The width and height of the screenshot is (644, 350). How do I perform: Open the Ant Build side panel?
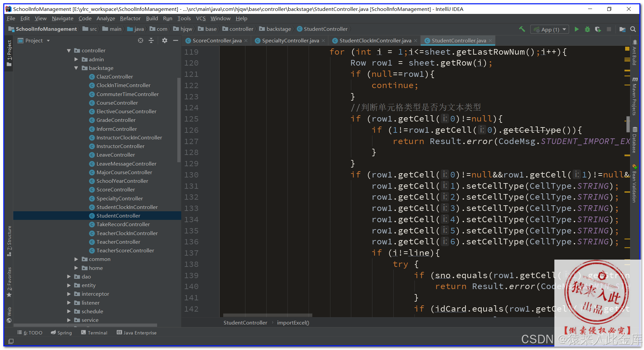coord(635,52)
